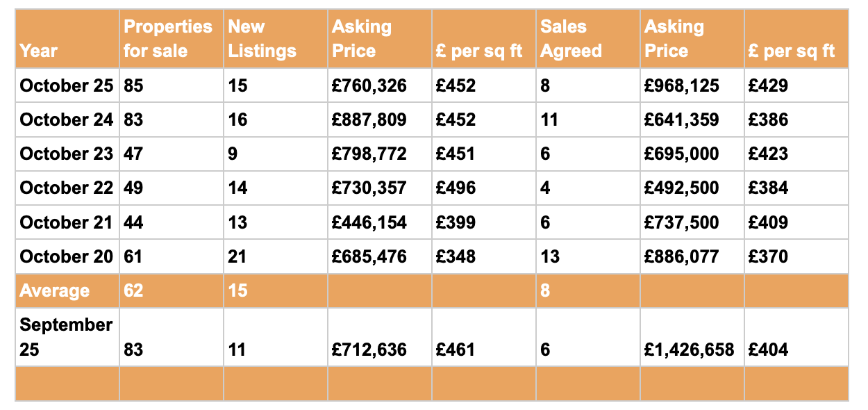Click the £968,125 asking price cell

point(682,85)
